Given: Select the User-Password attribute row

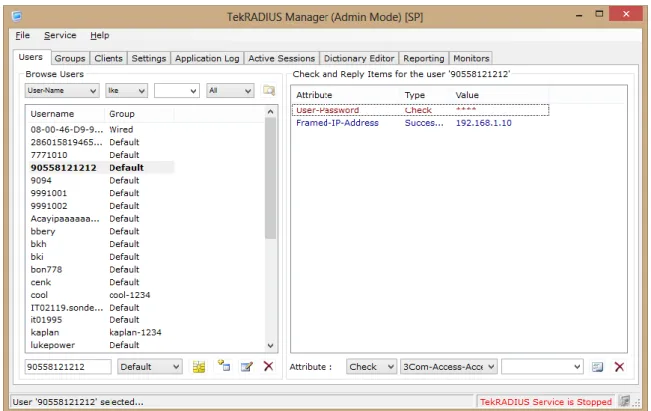Looking at the screenshot, I should [420, 110].
